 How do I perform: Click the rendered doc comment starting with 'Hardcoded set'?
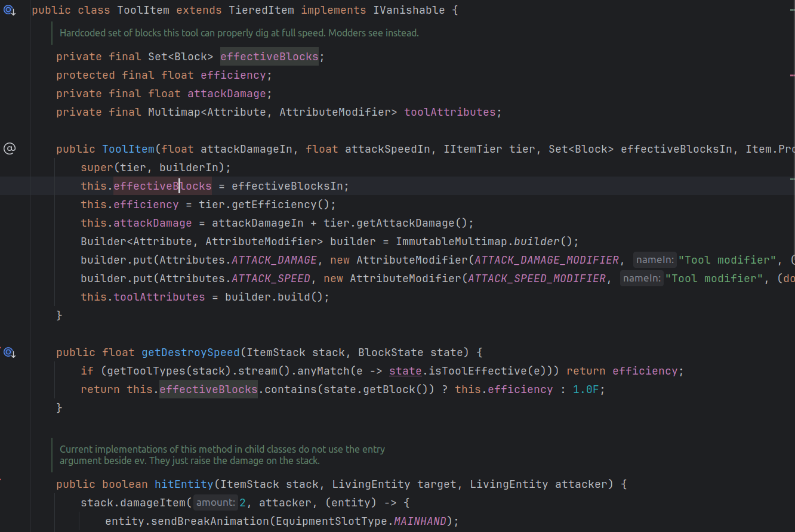click(239, 33)
